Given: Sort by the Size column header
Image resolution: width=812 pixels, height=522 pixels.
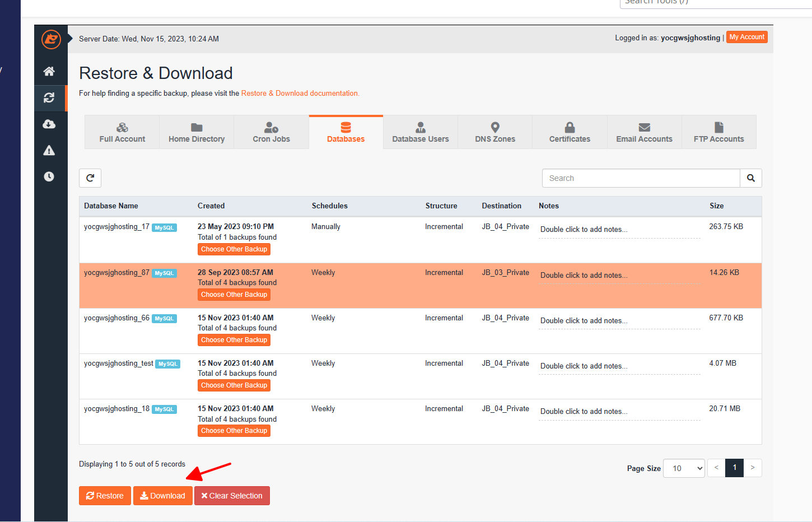Looking at the screenshot, I should click(x=717, y=206).
